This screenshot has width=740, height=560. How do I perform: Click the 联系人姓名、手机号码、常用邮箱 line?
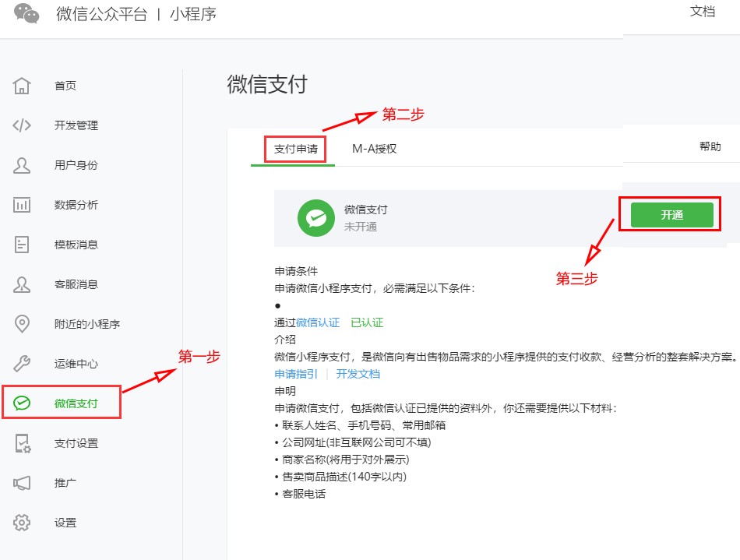pos(361,425)
